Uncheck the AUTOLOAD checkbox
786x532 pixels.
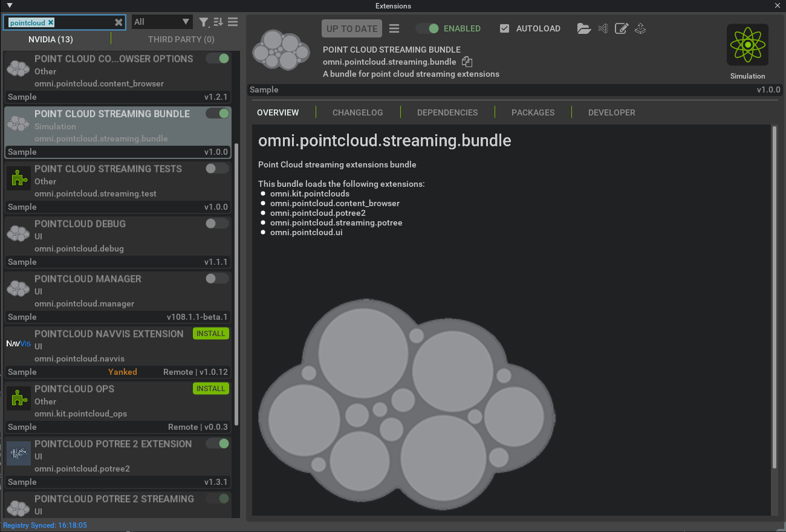(505, 28)
